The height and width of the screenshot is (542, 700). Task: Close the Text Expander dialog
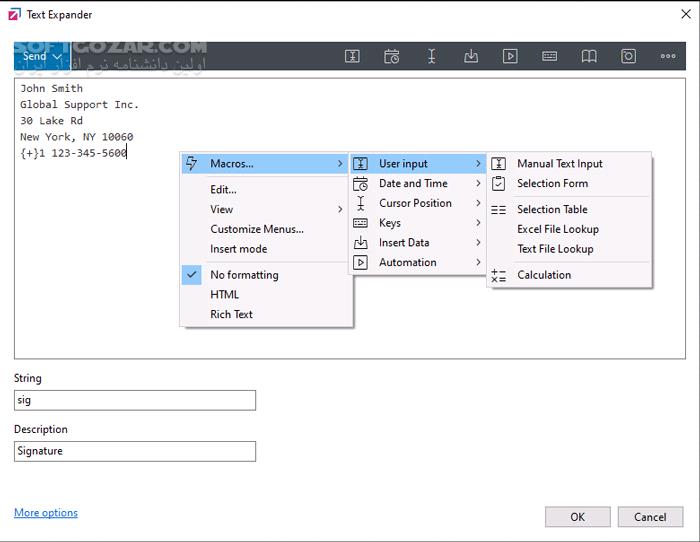686,14
